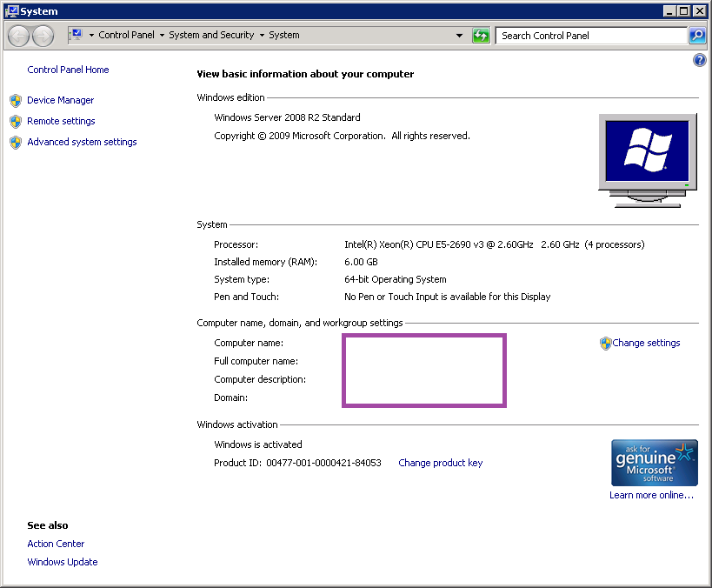This screenshot has height=588, width=712.
Task: Click the shield icon beside Remote settings
Action: [16, 121]
